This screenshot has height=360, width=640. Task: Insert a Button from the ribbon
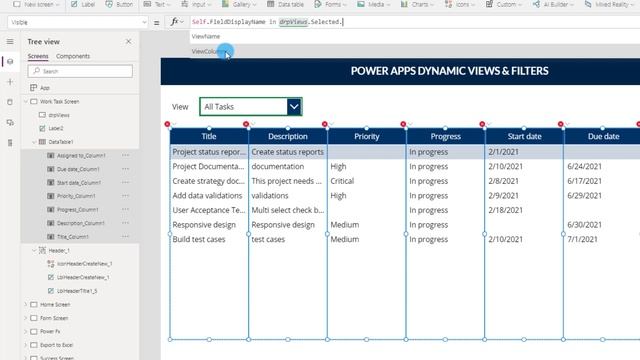point(120,4)
